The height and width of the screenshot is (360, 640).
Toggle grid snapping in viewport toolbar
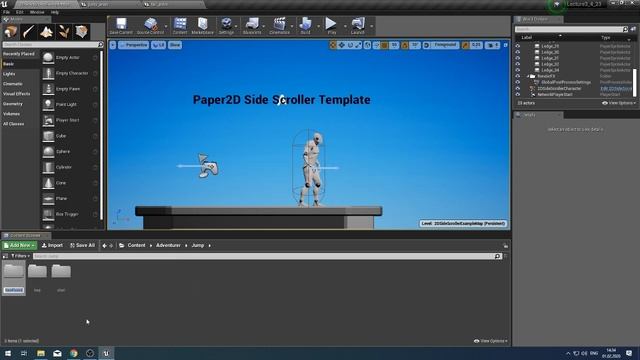click(x=384, y=45)
